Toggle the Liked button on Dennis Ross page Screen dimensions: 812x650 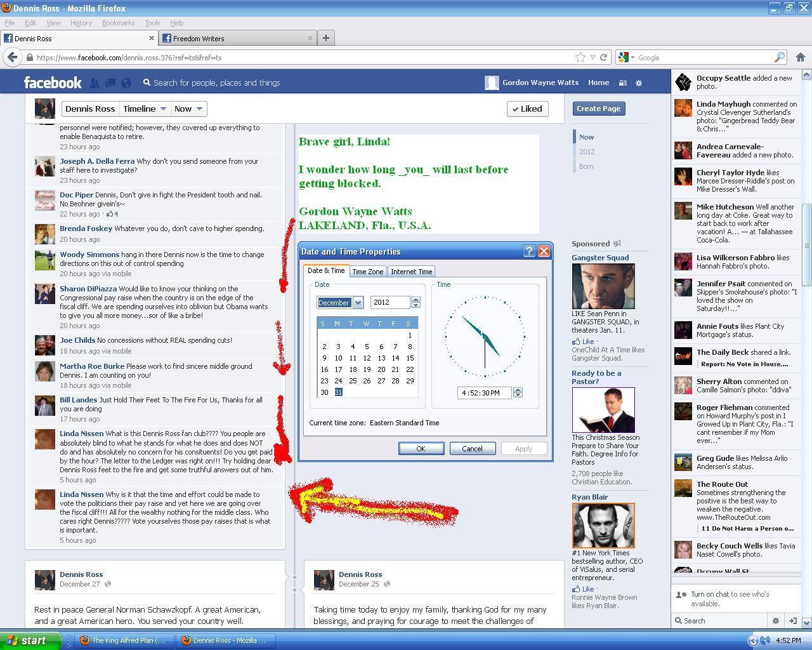(x=528, y=109)
